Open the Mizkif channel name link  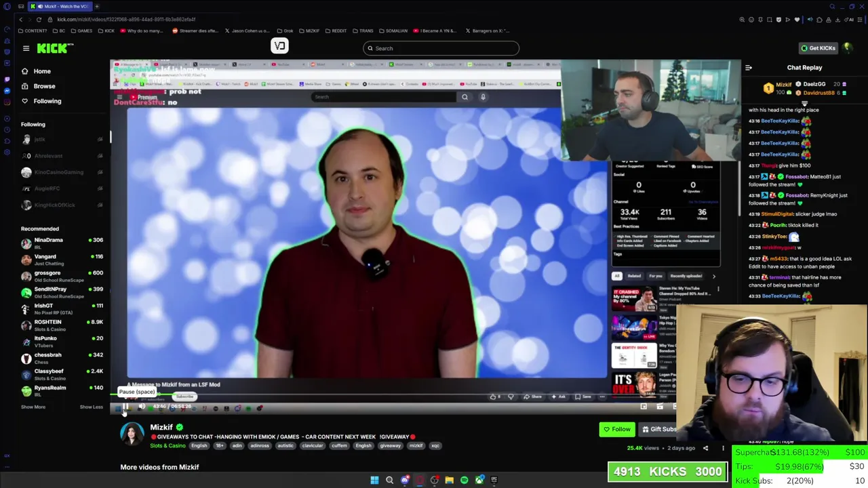tap(161, 427)
